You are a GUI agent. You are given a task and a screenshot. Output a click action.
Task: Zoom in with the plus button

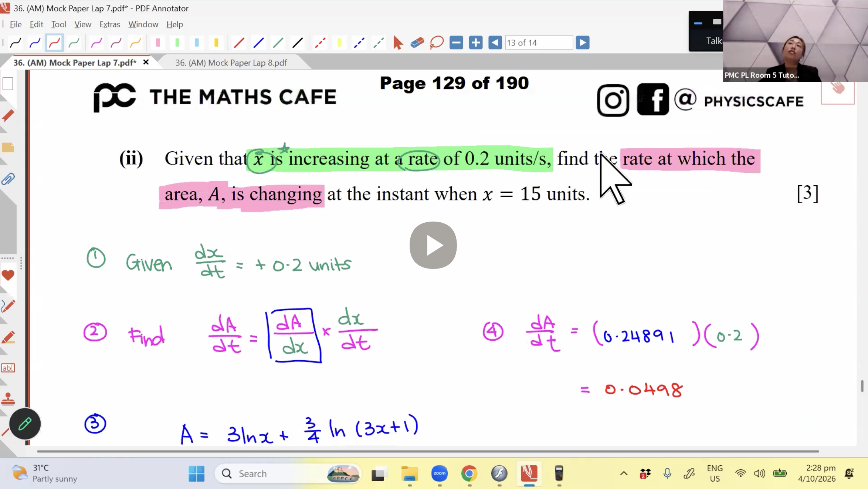(476, 43)
